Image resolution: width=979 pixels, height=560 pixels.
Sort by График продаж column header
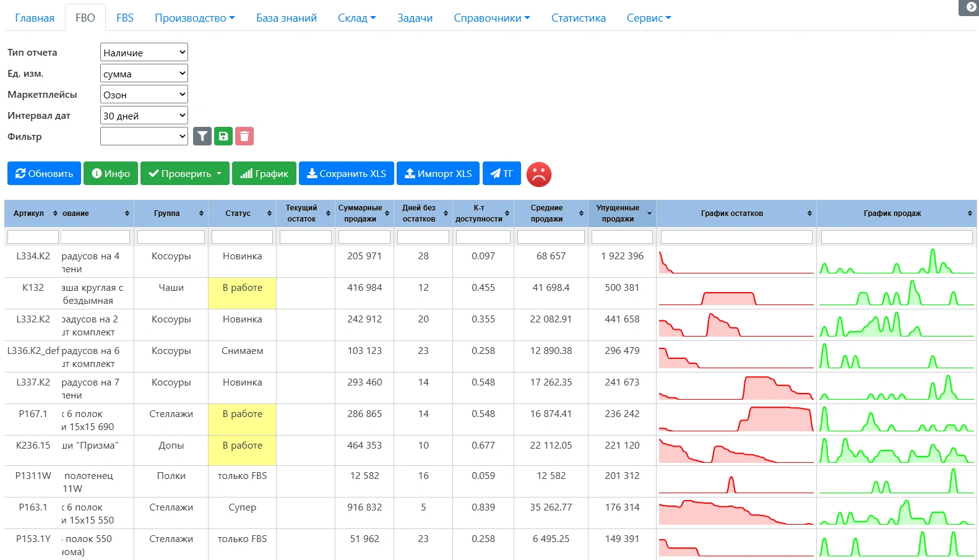tap(897, 213)
